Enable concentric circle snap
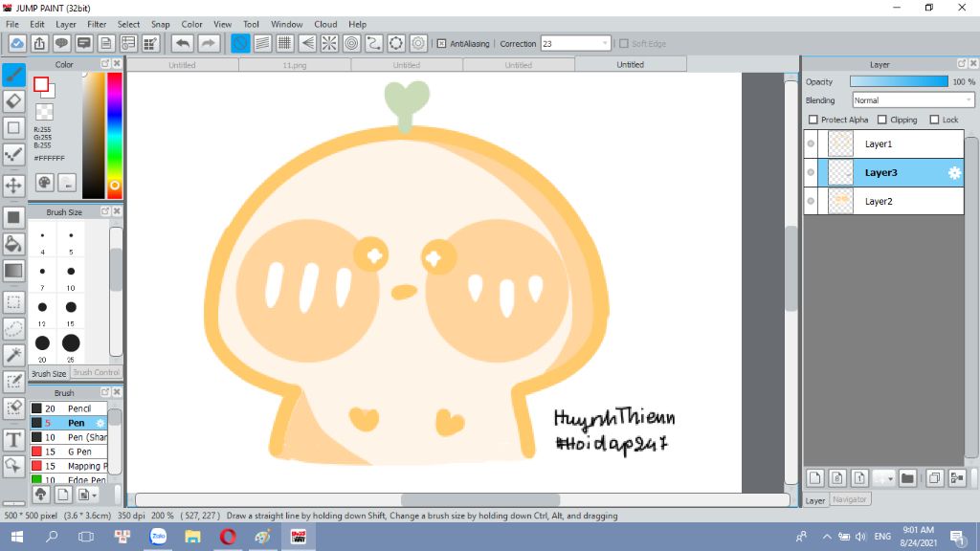Viewport: 980px width, 551px height. tap(352, 43)
